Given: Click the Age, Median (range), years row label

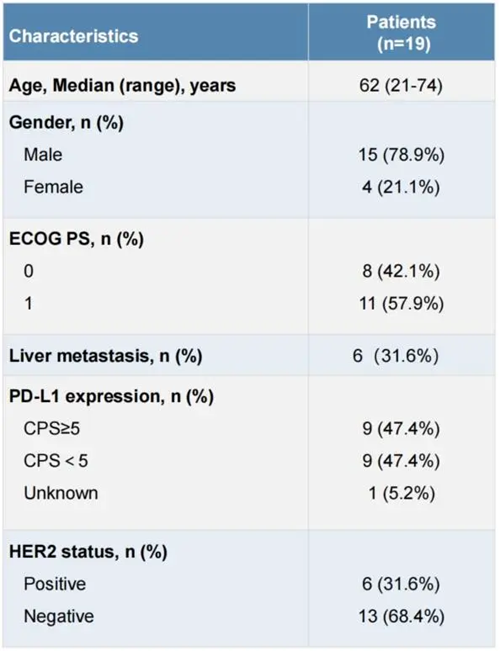Looking at the screenshot, I should (123, 86).
